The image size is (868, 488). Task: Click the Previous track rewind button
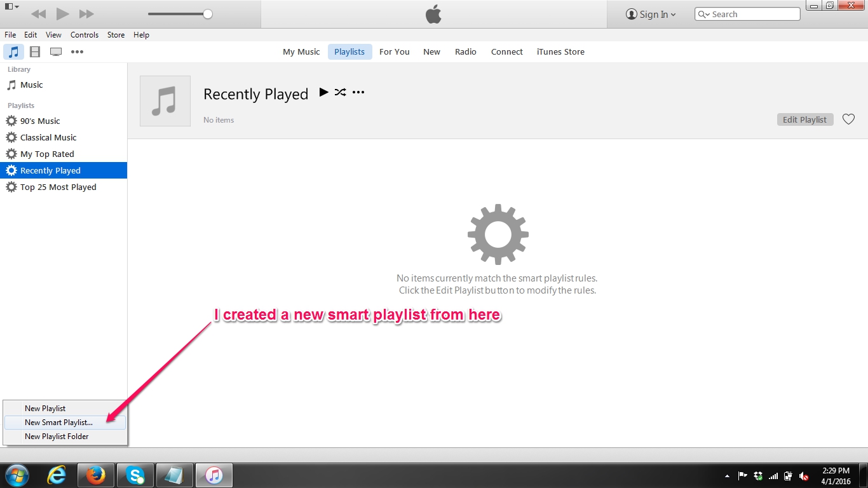38,14
